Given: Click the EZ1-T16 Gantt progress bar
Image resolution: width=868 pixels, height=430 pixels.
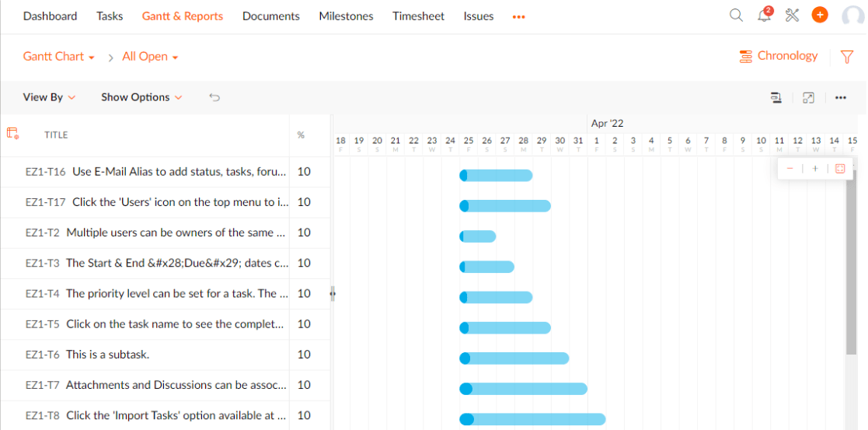Looking at the screenshot, I should pos(496,175).
